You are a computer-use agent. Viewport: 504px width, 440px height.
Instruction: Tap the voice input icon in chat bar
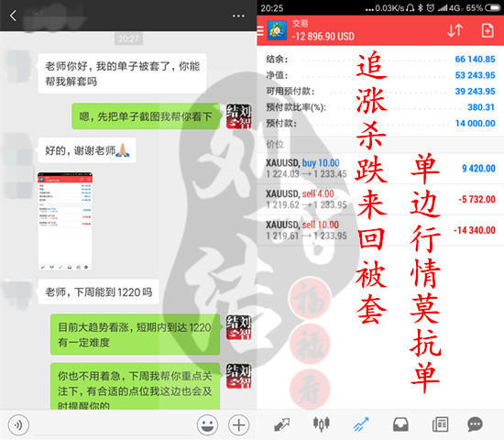(18, 425)
